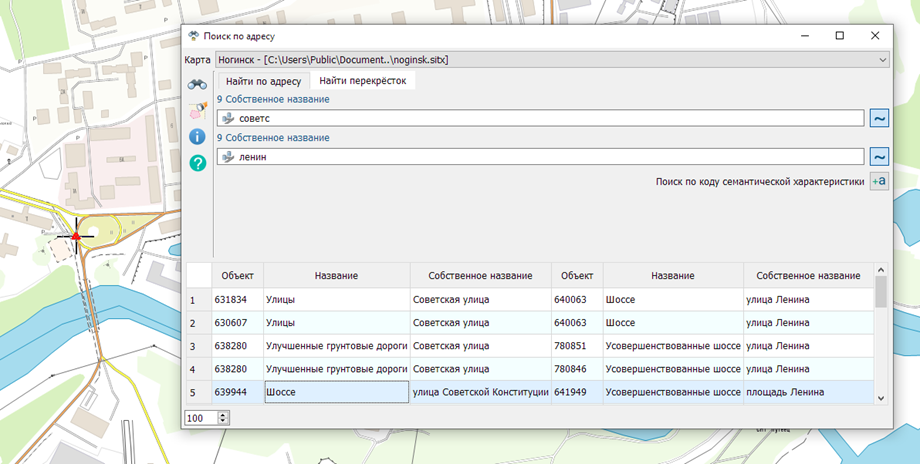Click the last 'Собственное название' column header
Screen dimensions: 920x464
pyautogui.click(x=808, y=275)
